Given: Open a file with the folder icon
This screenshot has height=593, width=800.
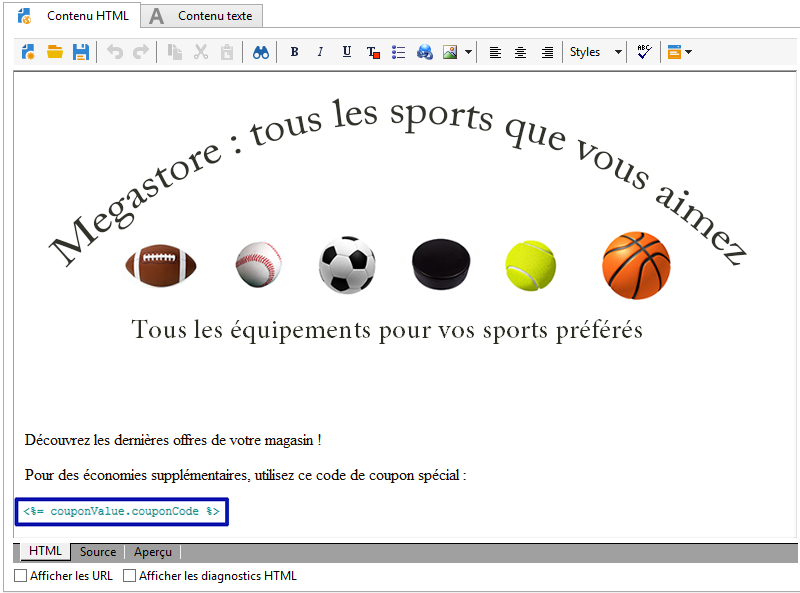Looking at the screenshot, I should [55, 52].
